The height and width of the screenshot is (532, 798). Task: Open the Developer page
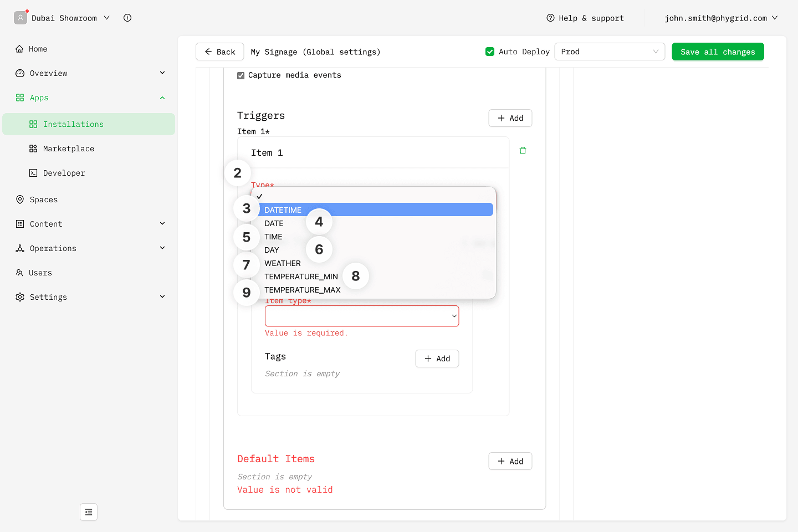tap(64, 173)
